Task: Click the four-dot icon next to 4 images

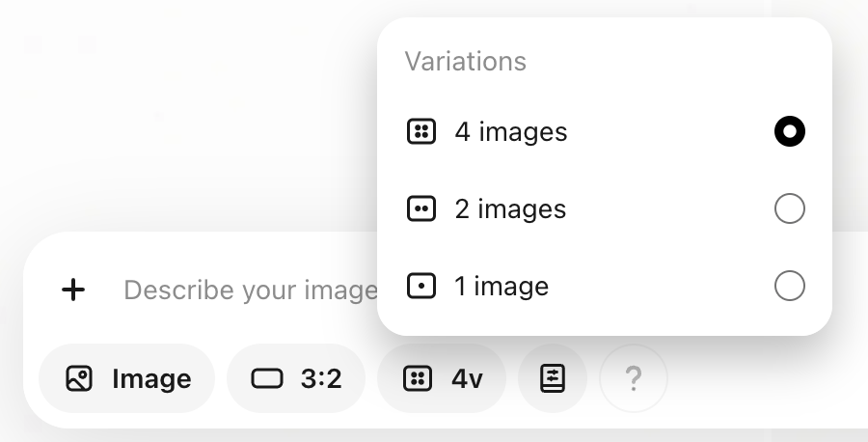Action: [x=421, y=131]
